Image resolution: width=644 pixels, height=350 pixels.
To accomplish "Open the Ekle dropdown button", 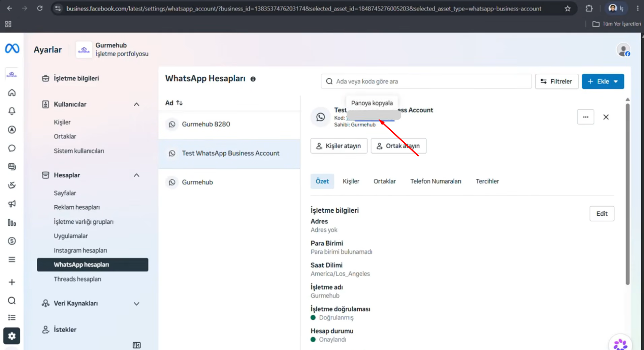I will point(603,81).
